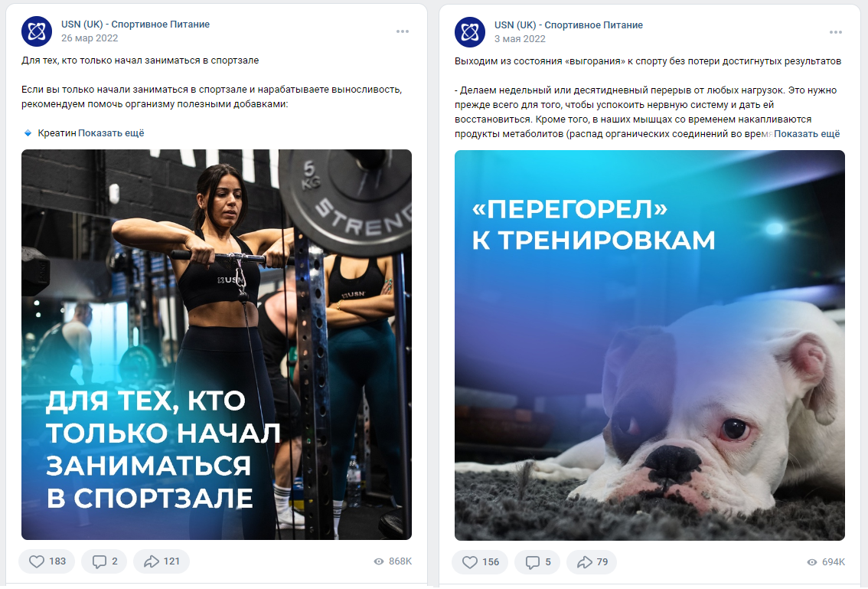Open USN (UK) group name on right post
This screenshot has height=589, width=868.
tap(569, 25)
